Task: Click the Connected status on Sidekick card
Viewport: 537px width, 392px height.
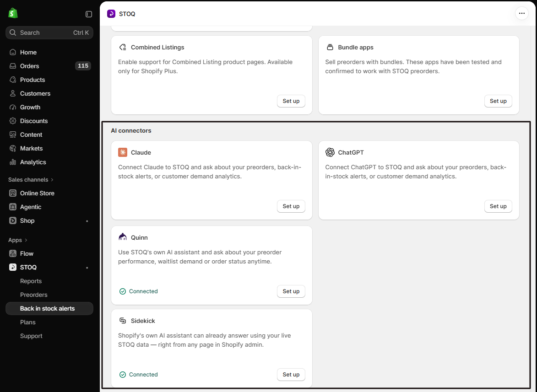Action: (x=138, y=375)
